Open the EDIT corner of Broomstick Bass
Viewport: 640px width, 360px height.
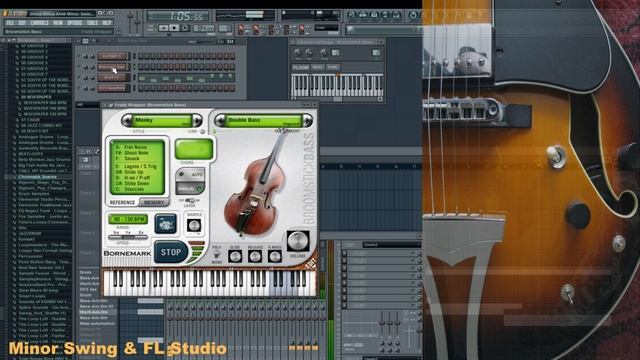[311, 264]
